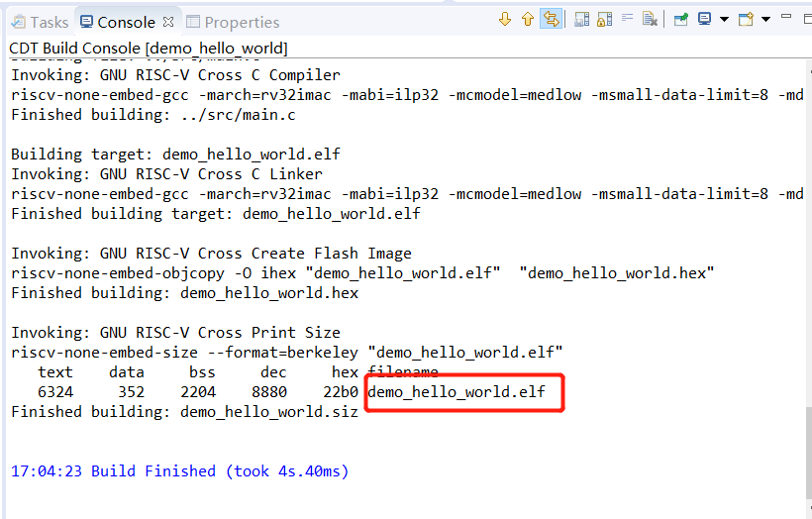Toggle the highlighted double-arrow console button
Image resolution: width=812 pixels, height=519 pixels.
coord(551,20)
